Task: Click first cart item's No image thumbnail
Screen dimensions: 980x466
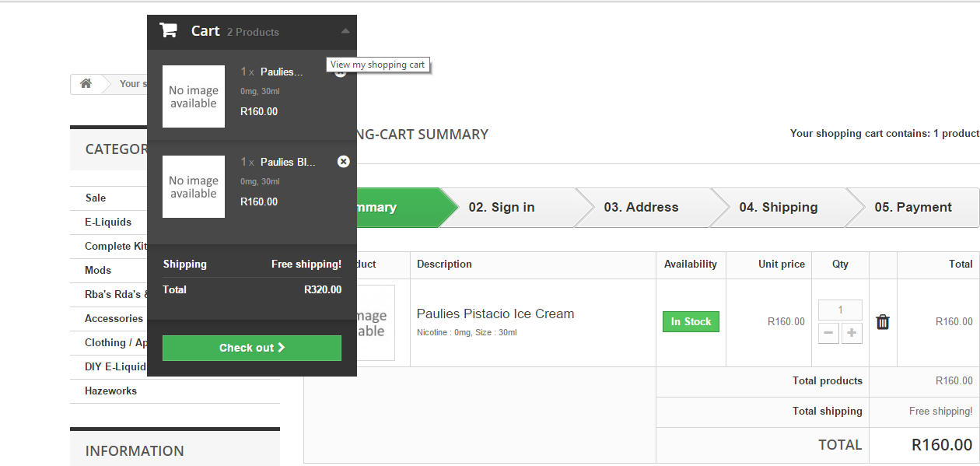Action: pos(194,96)
